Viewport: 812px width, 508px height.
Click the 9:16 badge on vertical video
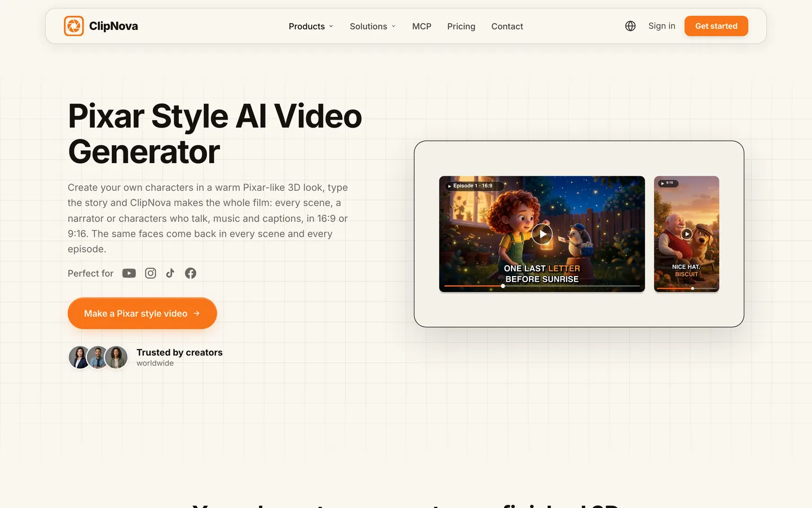668,183
